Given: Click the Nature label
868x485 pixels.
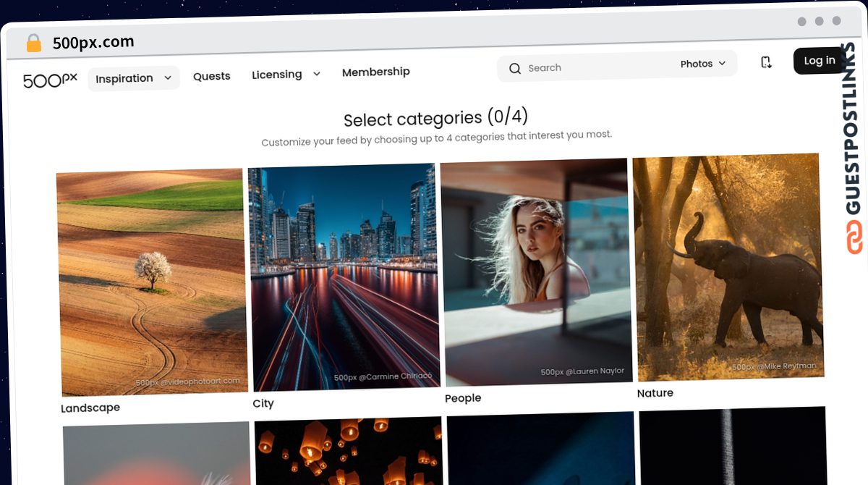Looking at the screenshot, I should pos(655,394).
